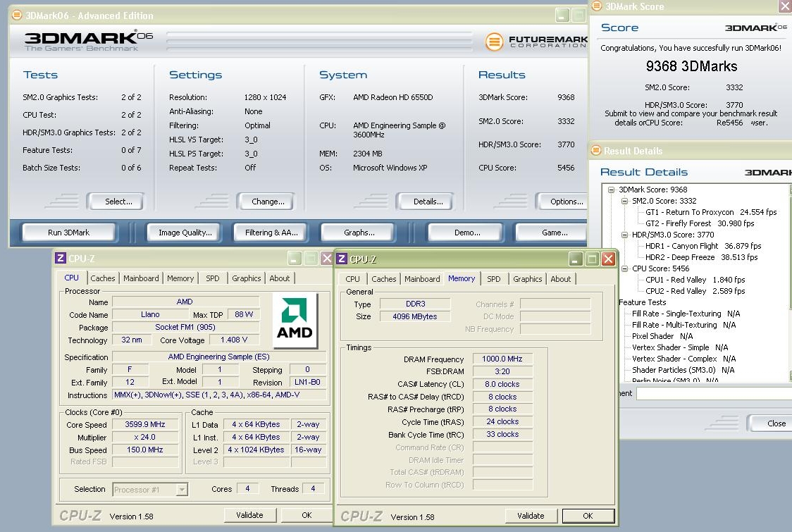
Task: Select Vertex Shader - Complex item
Action: coord(683,359)
